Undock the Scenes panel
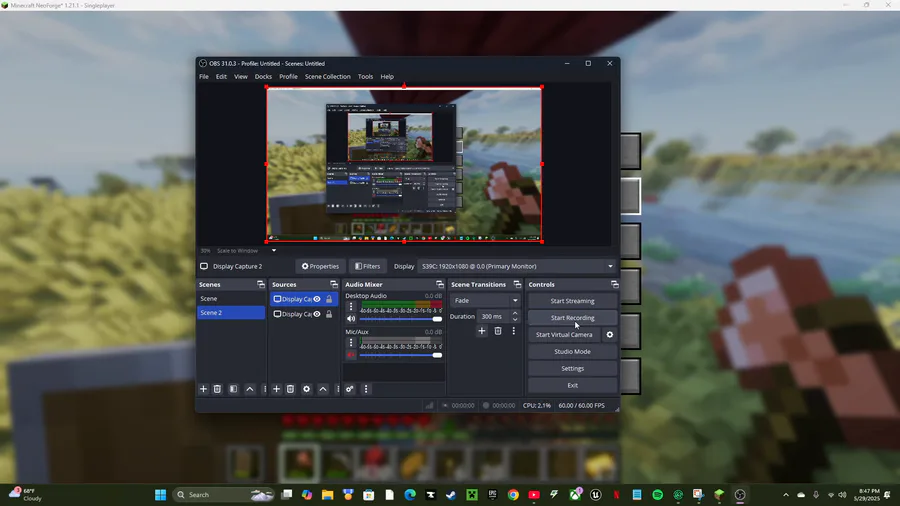The height and width of the screenshot is (506, 900). (x=261, y=285)
